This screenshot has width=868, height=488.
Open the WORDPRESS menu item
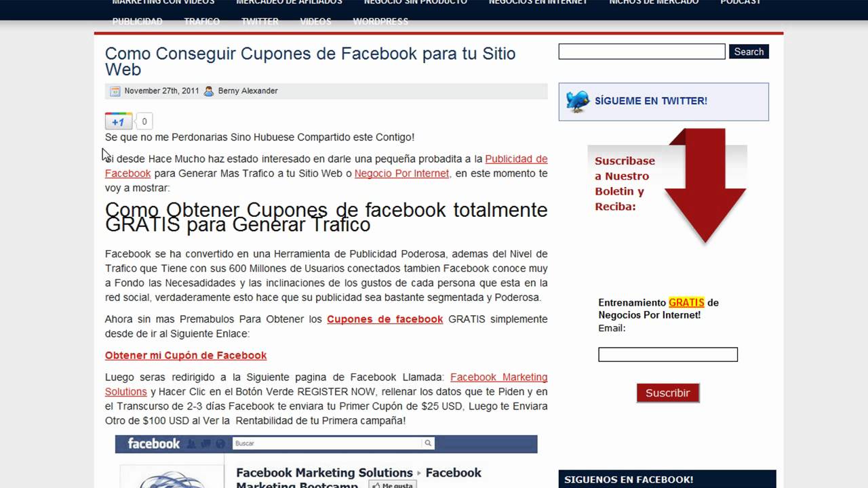tap(380, 21)
